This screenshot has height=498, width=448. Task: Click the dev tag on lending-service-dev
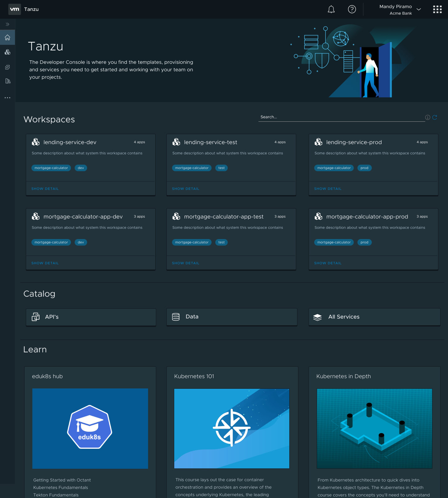click(x=81, y=168)
